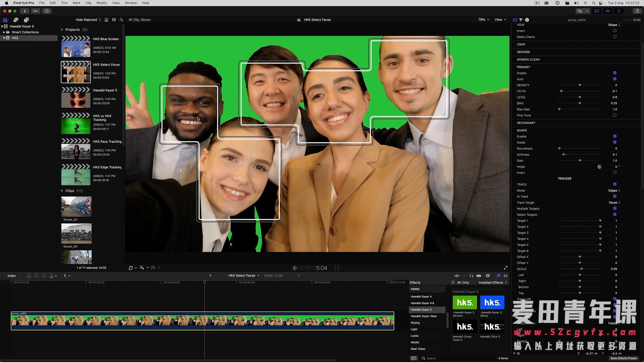Open the Keyword Editor key icon

click(x=36, y=11)
